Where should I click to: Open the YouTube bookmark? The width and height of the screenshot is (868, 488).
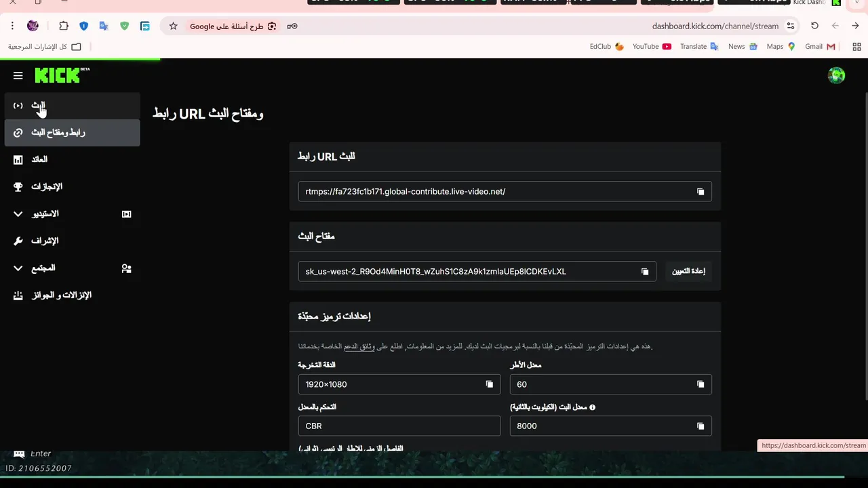(x=652, y=46)
